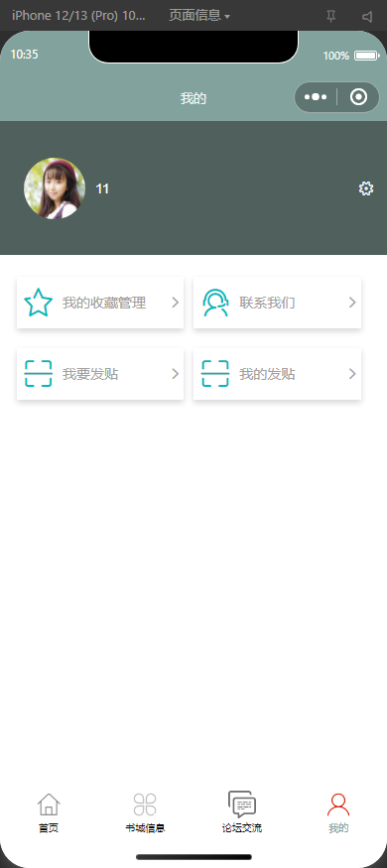Open settings via the gear icon
387x868 pixels.
click(366, 188)
